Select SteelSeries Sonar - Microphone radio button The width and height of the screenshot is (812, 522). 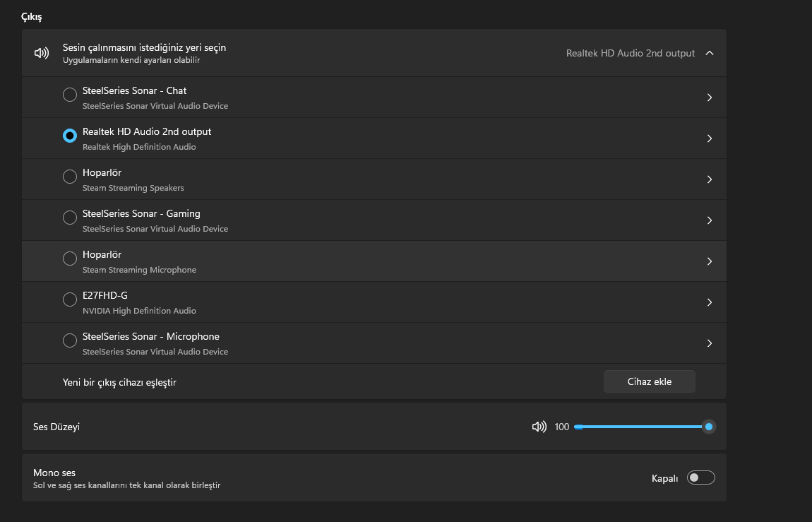click(70, 340)
